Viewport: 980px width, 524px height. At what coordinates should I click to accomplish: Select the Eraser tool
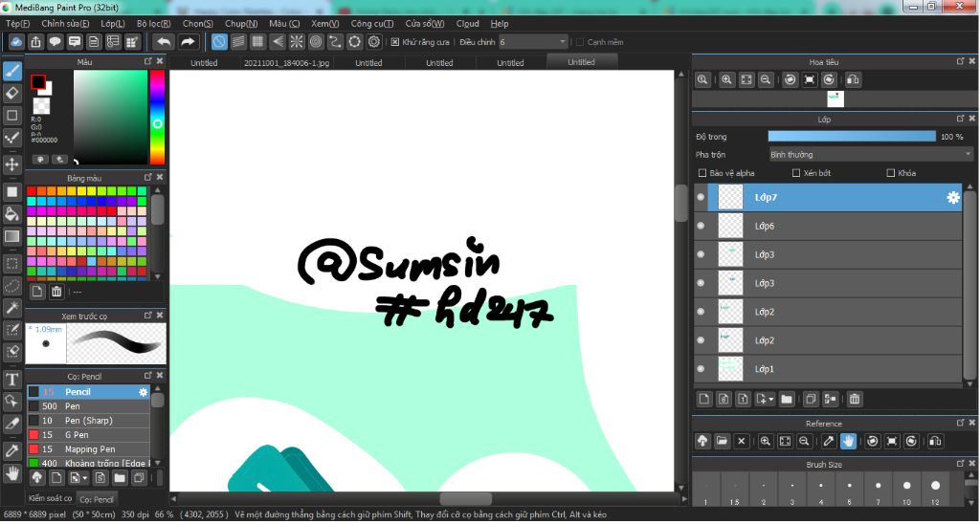coord(11,93)
